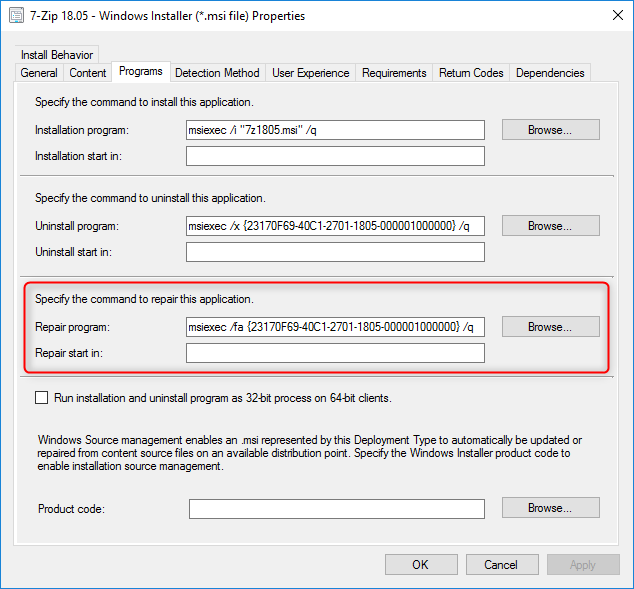The image size is (634, 589).
Task: Click 'Specify the command to repair this application.' text
Action: [144, 299]
